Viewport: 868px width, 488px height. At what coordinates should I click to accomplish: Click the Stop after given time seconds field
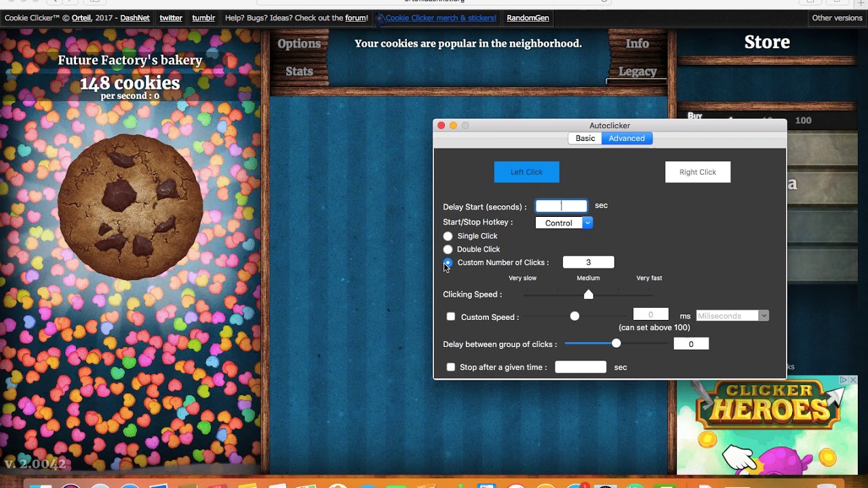click(580, 367)
